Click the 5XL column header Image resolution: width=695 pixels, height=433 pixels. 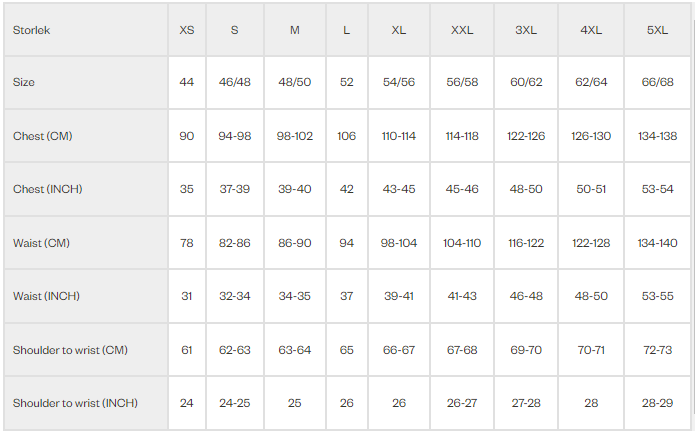[x=657, y=30]
